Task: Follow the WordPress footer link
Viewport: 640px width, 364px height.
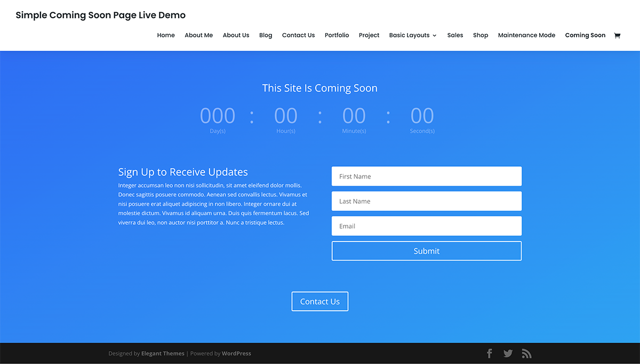Action: pos(236,353)
